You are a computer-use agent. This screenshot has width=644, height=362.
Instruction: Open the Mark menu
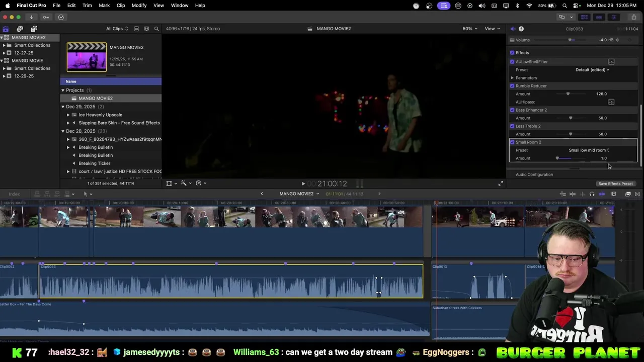(x=104, y=6)
